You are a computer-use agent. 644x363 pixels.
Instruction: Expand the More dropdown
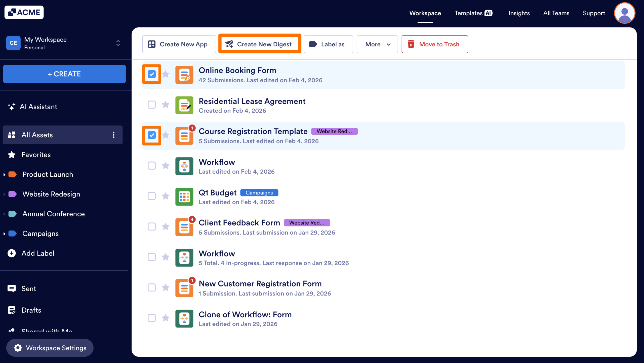point(377,44)
